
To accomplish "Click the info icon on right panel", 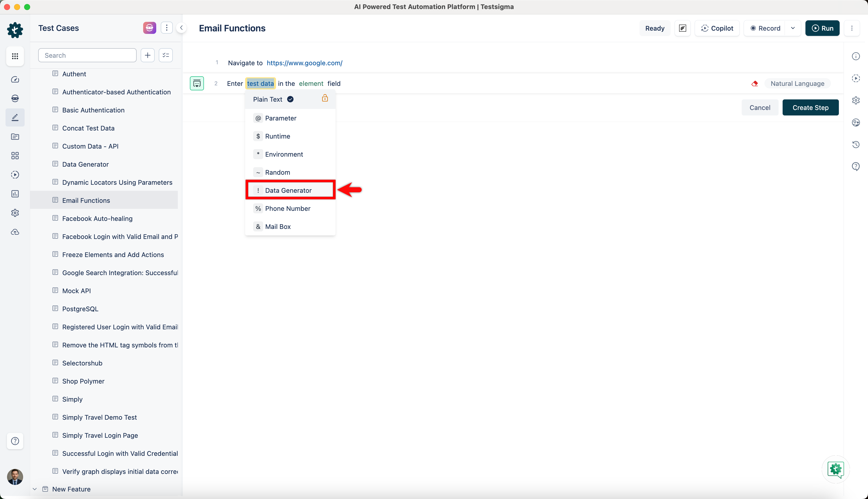I will [x=856, y=56].
